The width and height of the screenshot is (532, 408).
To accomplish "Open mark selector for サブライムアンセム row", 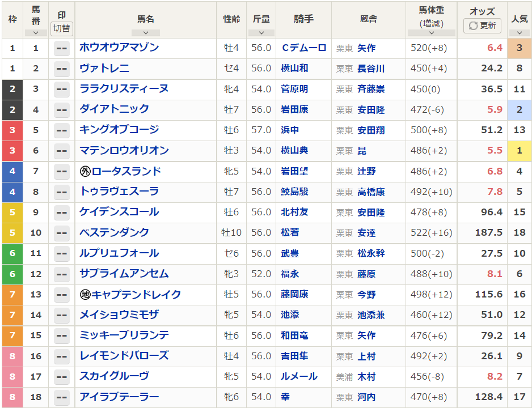I will click(x=62, y=274).
